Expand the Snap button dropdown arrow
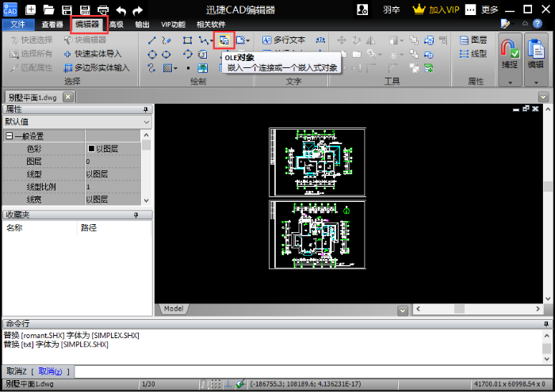This screenshot has width=555, height=392. pos(510,82)
